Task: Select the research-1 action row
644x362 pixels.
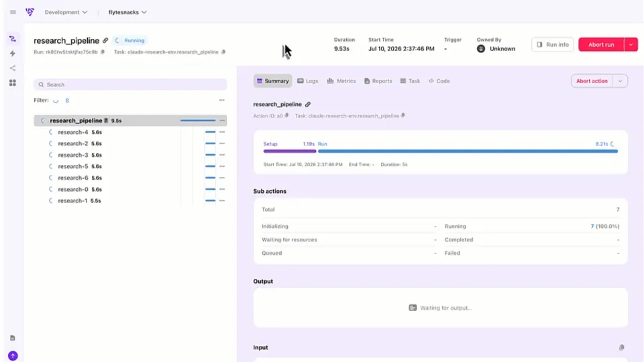Action: pyautogui.click(x=130, y=200)
